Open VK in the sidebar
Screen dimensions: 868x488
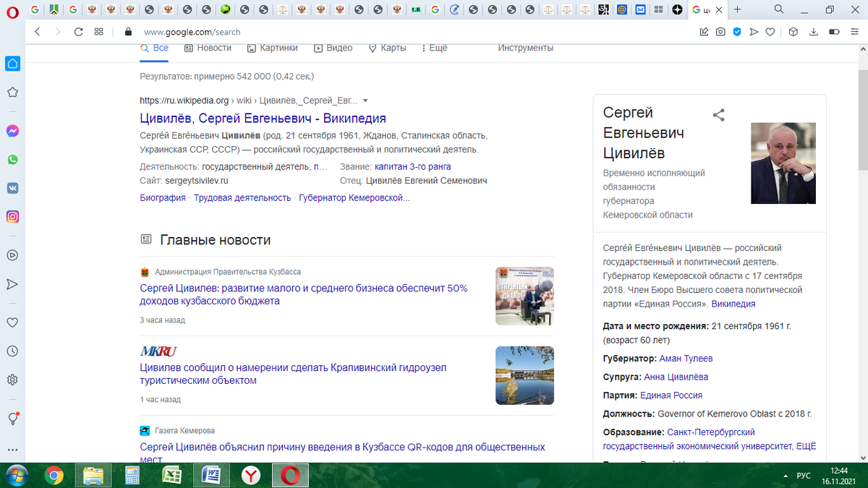click(12, 188)
